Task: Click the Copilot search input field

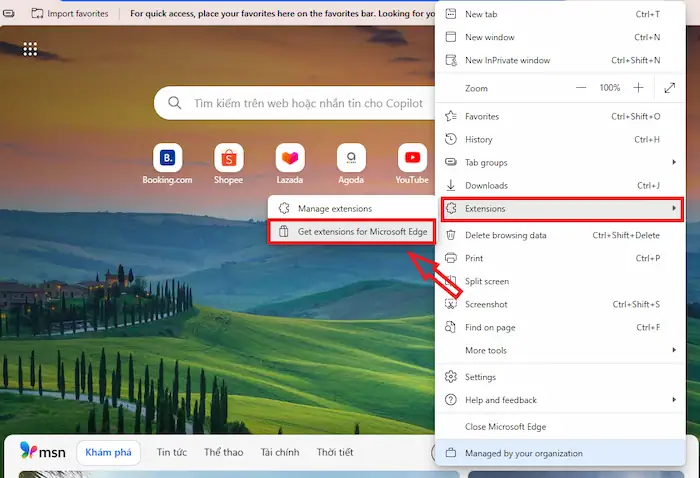Action: 308,103
